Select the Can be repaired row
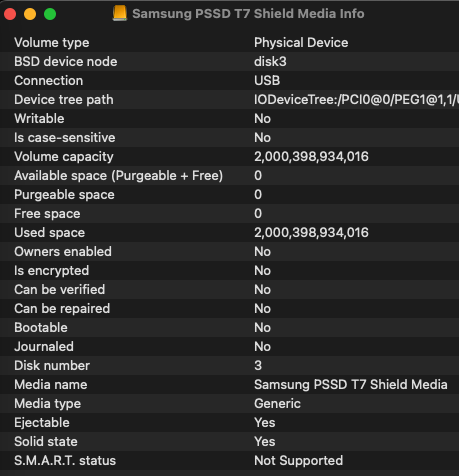Image resolution: width=459 pixels, height=476 pixels. (229, 309)
